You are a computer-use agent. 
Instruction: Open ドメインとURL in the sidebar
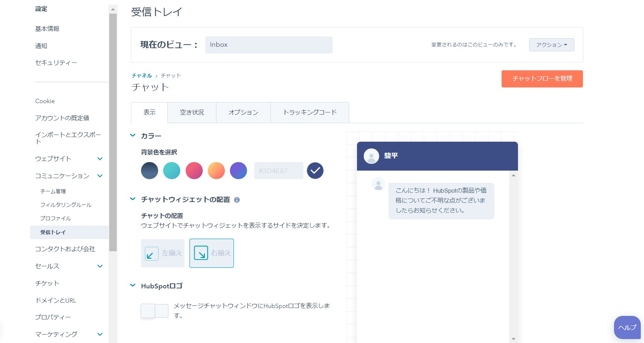pyautogui.click(x=55, y=301)
